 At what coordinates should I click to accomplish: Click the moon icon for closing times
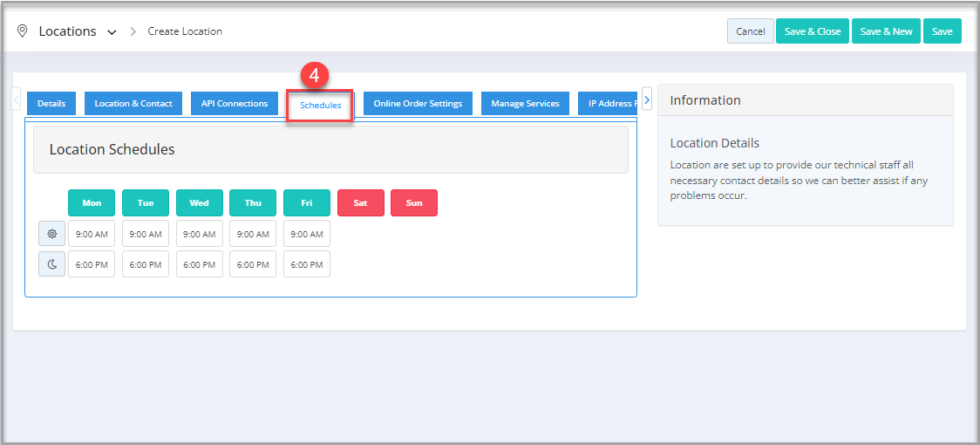pos(51,264)
